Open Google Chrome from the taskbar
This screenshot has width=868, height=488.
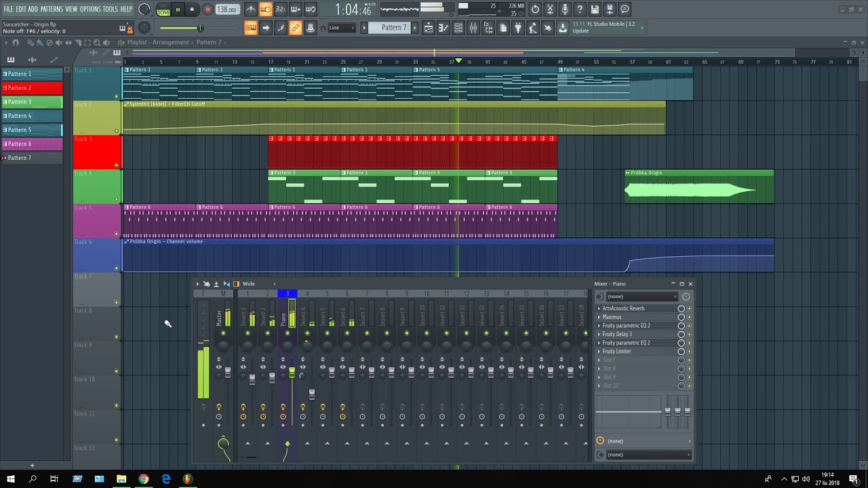(144, 479)
